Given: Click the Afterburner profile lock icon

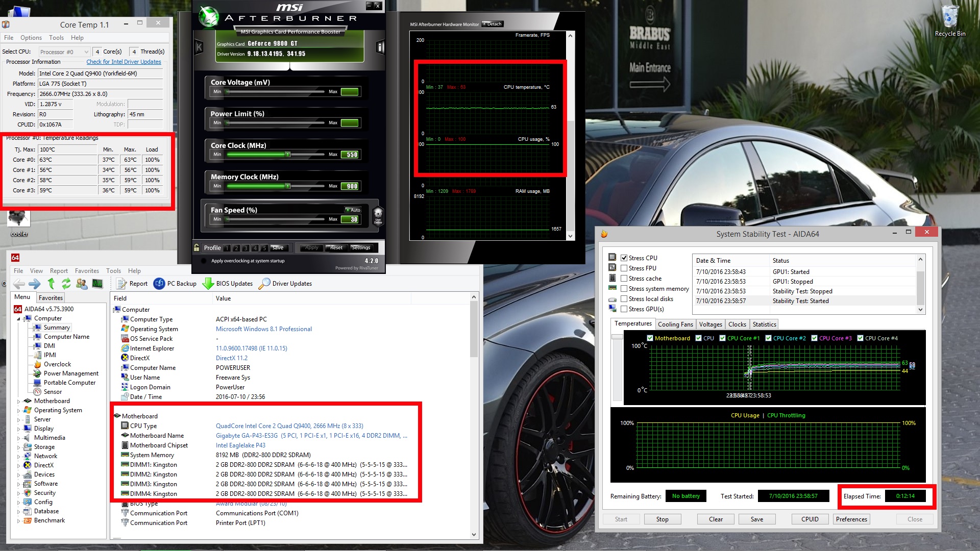Looking at the screenshot, I should pyautogui.click(x=197, y=247).
